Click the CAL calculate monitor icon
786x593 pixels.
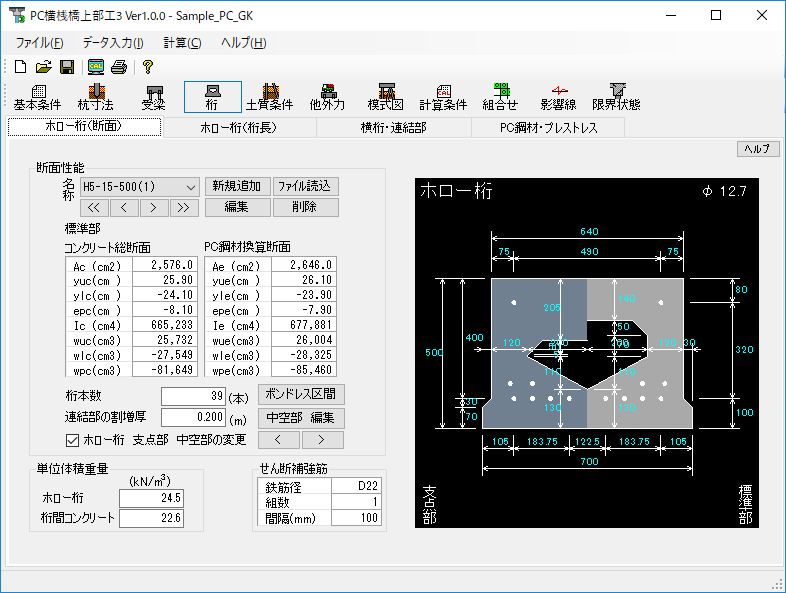(x=96, y=67)
